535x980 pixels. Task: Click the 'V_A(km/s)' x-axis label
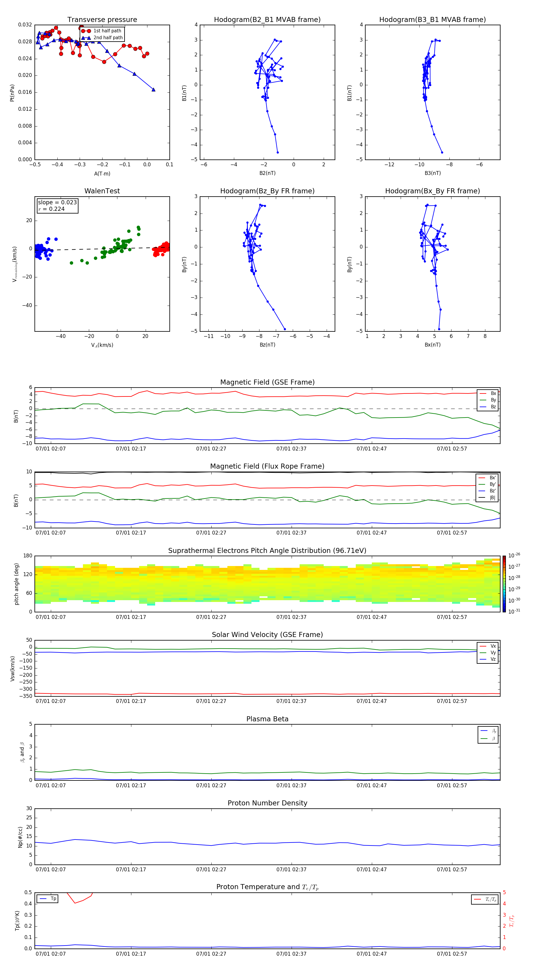pos(102,345)
